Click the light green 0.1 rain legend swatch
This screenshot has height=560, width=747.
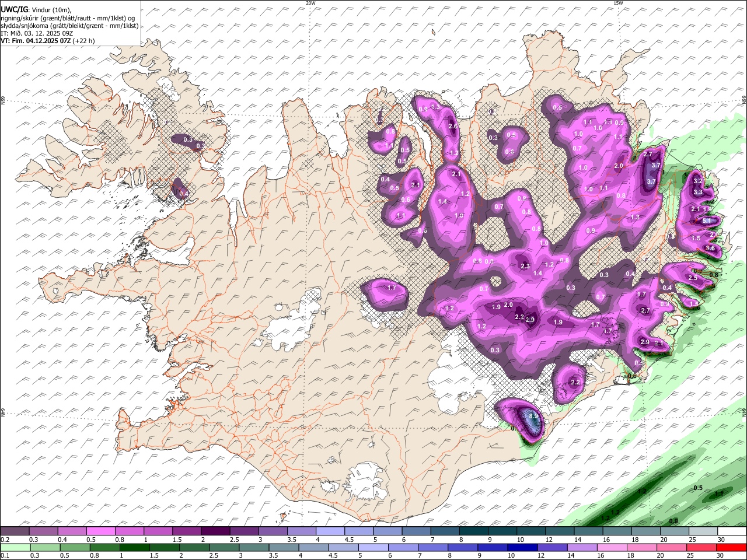click(x=15, y=548)
